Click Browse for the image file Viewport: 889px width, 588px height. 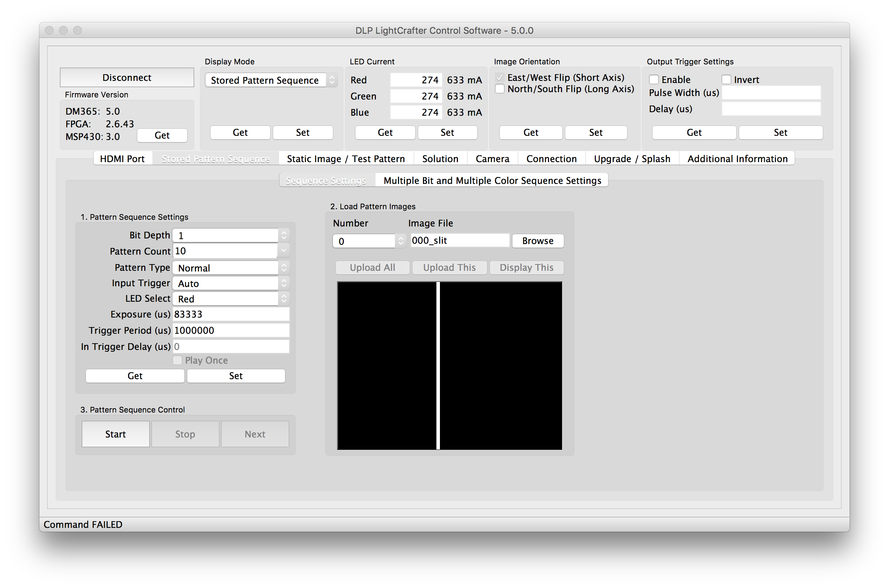(x=537, y=241)
